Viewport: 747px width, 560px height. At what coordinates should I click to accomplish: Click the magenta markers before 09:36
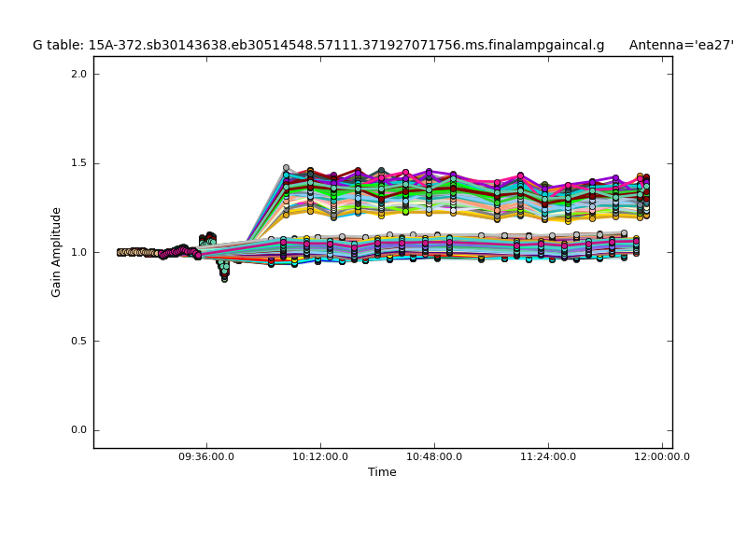(173, 252)
